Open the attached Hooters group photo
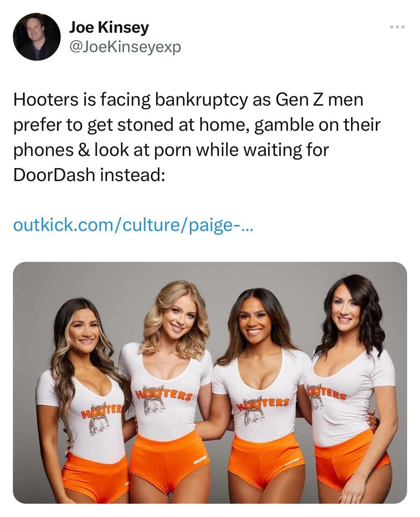 [210, 383]
